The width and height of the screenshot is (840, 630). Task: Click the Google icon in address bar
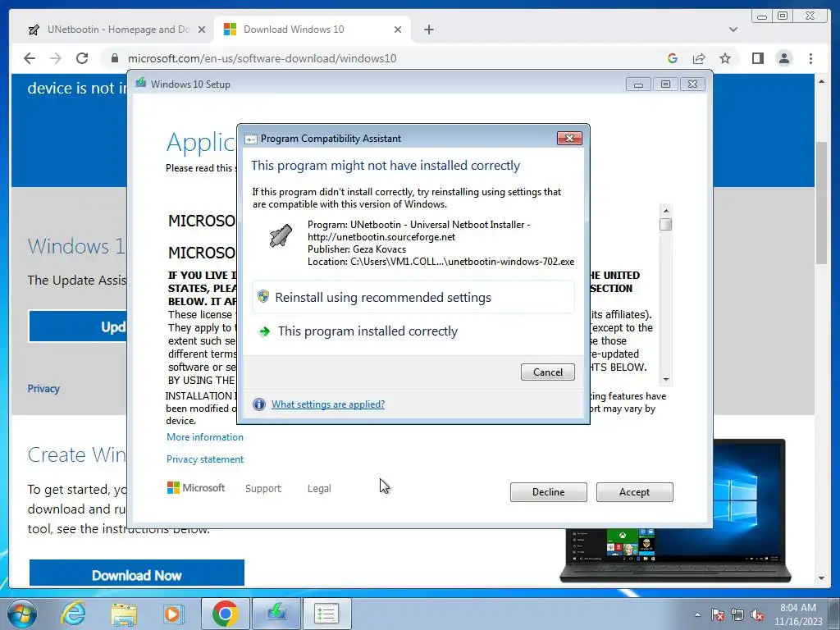pyautogui.click(x=673, y=58)
